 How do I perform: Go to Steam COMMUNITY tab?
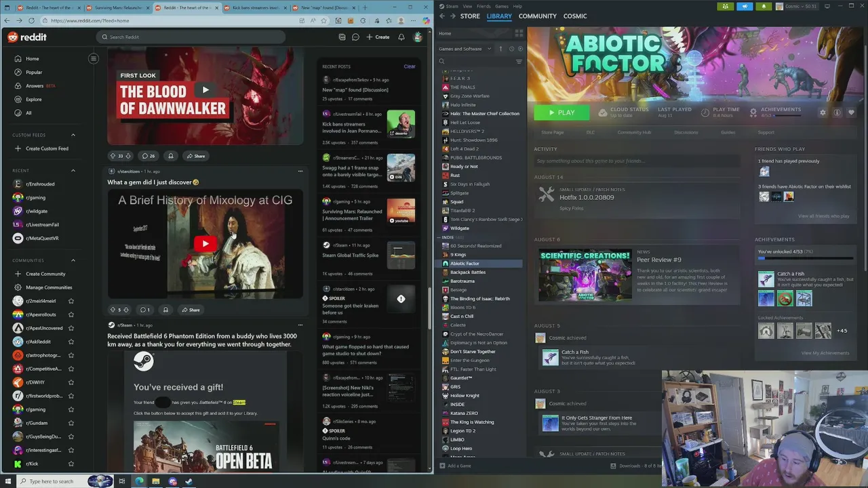[x=538, y=16]
